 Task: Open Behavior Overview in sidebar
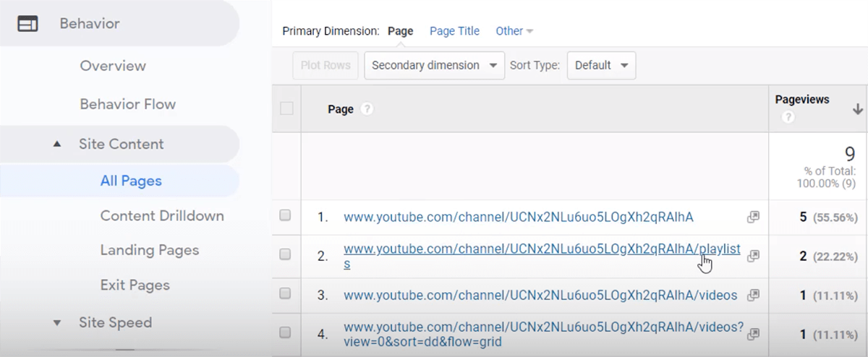tap(113, 66)
